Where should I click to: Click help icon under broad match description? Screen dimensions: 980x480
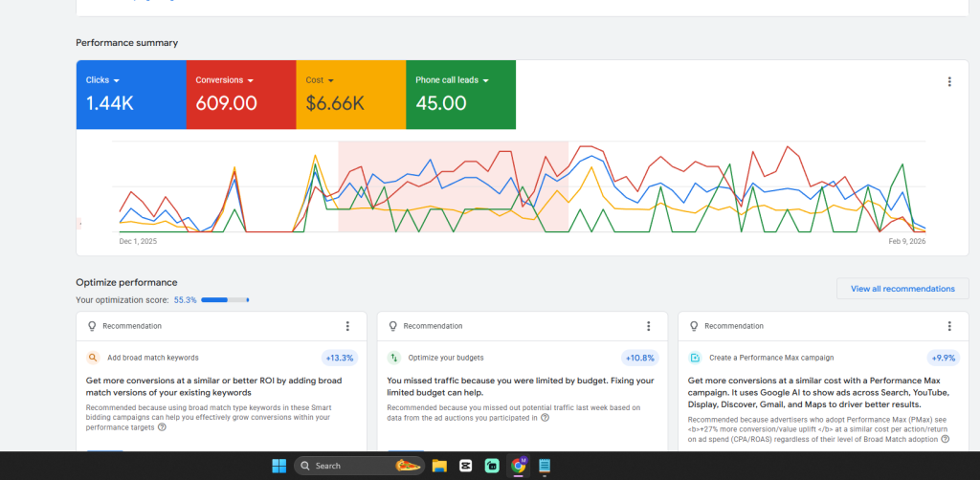[x=162, y=427]
